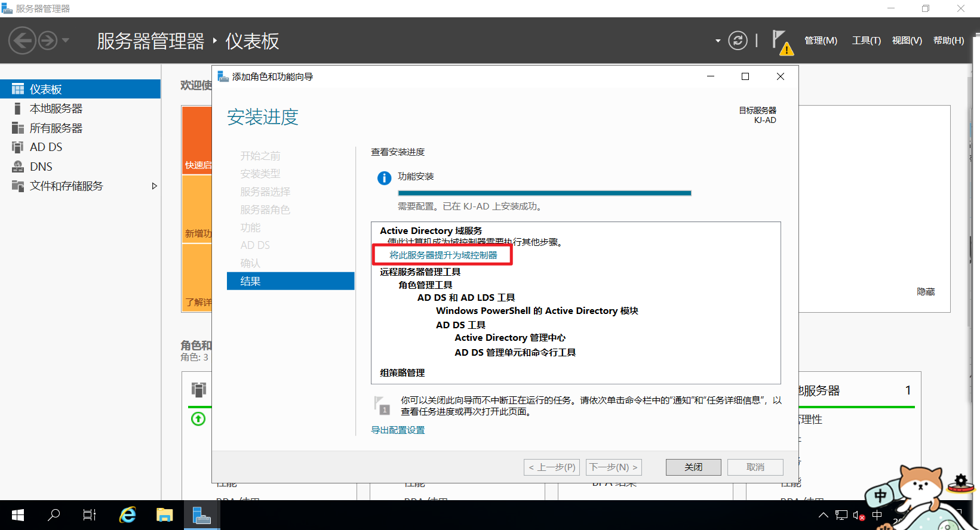Select the 服务器角色 wizard step
This screenshot has width=980, height=530.
[265, 209]
